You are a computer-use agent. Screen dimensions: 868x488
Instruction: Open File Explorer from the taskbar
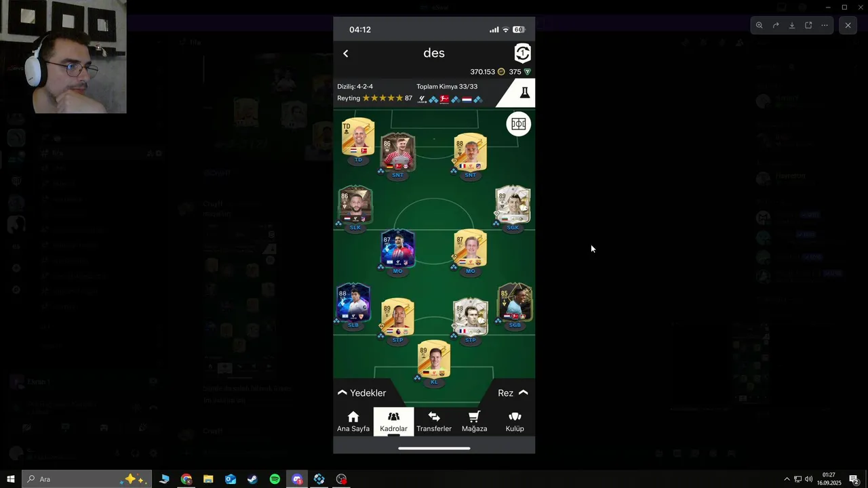click(x=208, y=479)
